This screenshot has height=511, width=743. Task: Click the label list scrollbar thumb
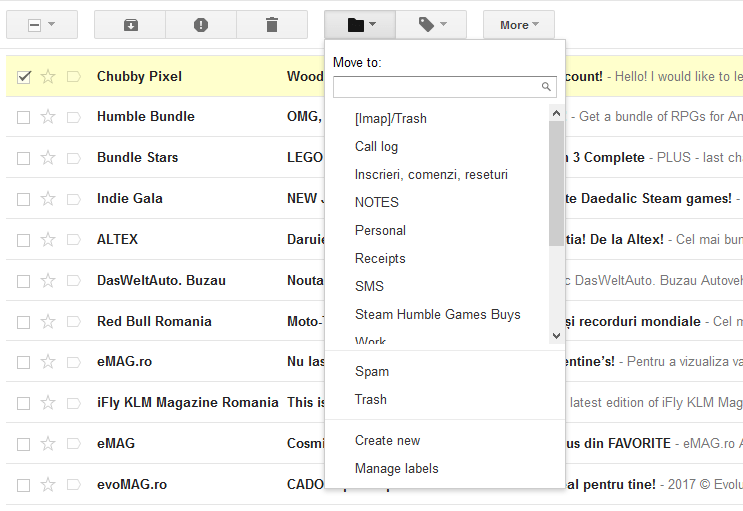[x=556, y=183]
